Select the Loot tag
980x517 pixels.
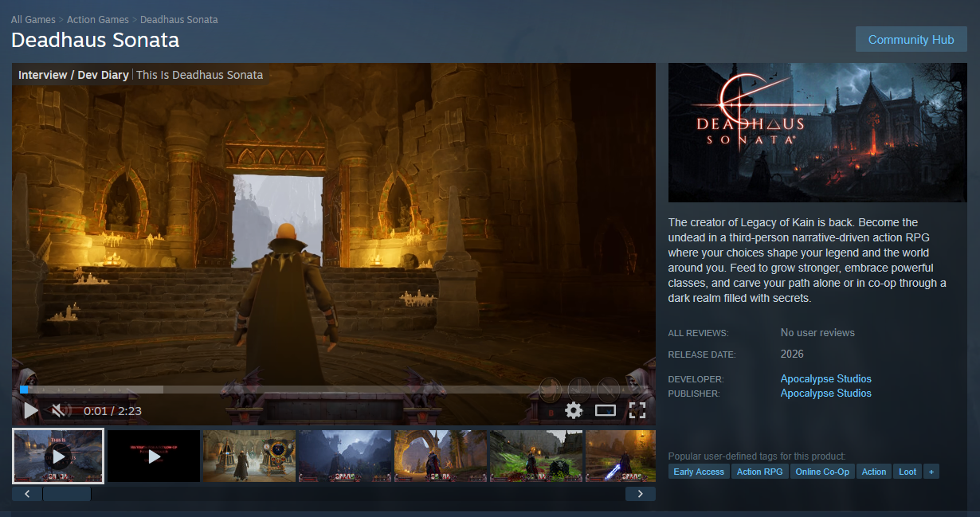(x=907, y=472)
